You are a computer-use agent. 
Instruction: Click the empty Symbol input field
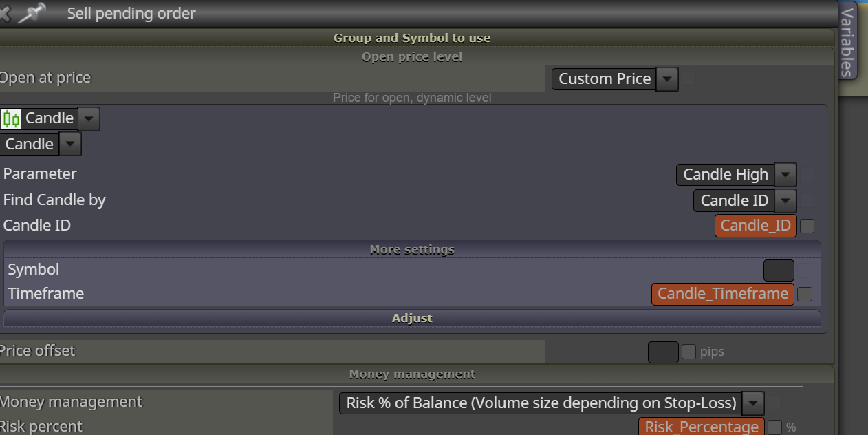click(779, 270)
